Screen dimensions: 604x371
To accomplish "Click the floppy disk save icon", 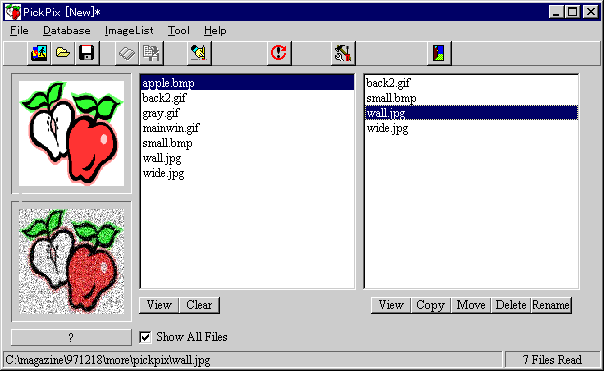I will [x=87, y=53].
